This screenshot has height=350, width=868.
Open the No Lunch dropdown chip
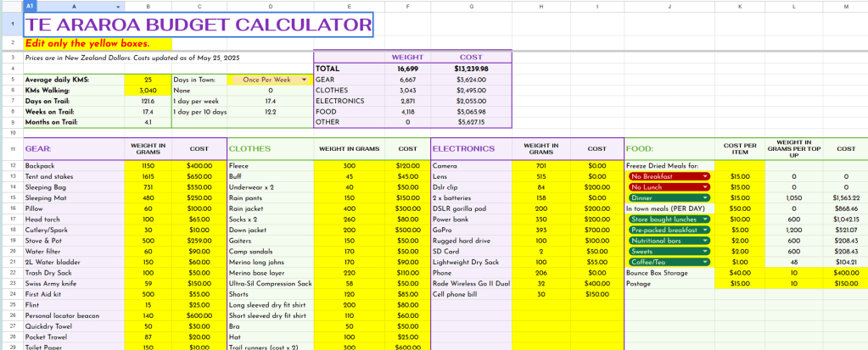(705, 186)
